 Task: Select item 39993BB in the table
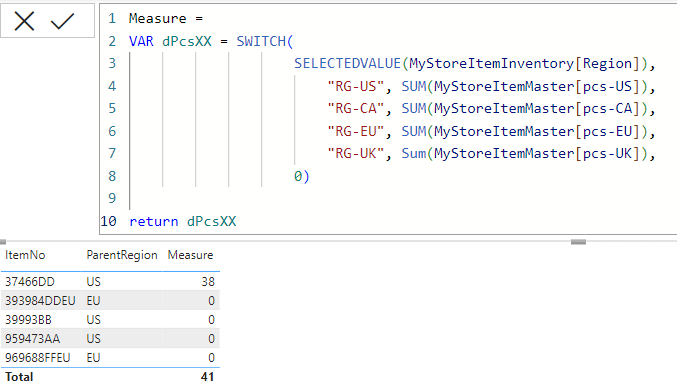28,320
